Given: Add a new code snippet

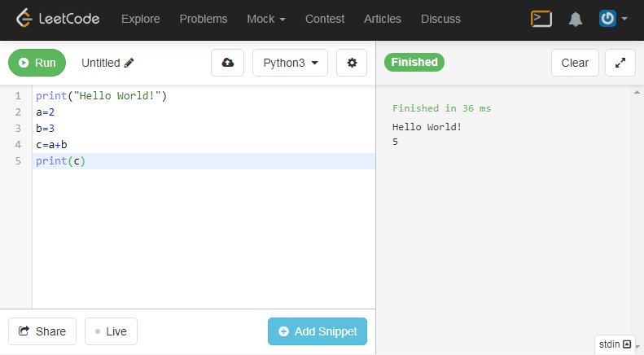Looking at the screenshot, I should pos(318,331).
